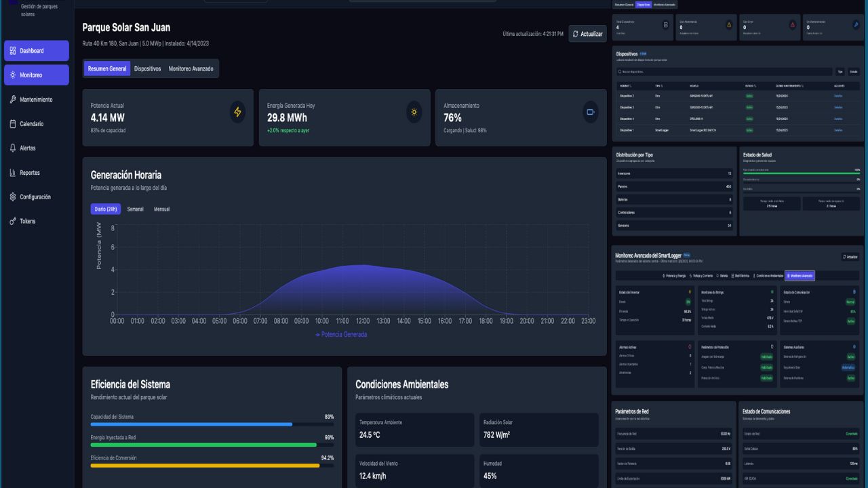Sort the table by Nombre column
The height and width of the screenshot is (488, 868).
(x=626, y=86)
